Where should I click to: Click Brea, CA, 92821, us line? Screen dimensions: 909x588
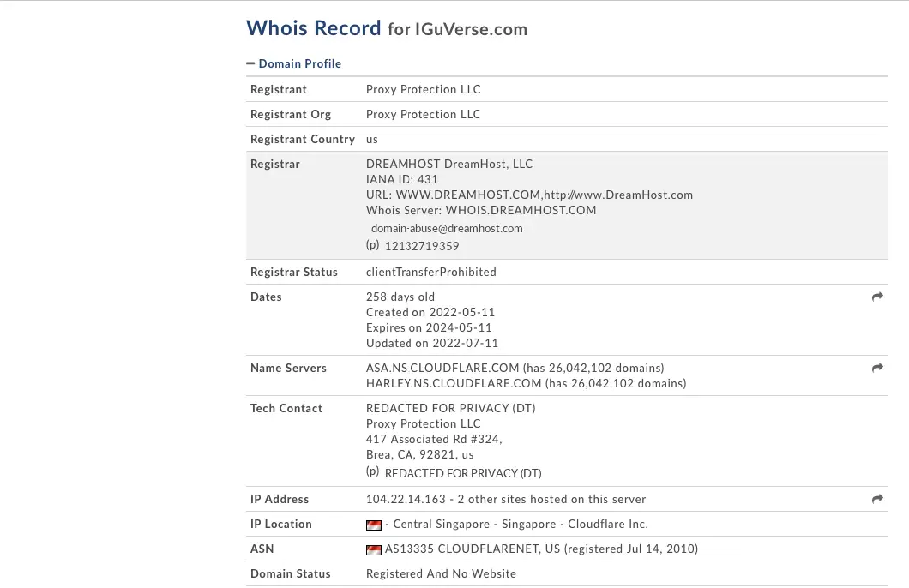click(419, 455)
